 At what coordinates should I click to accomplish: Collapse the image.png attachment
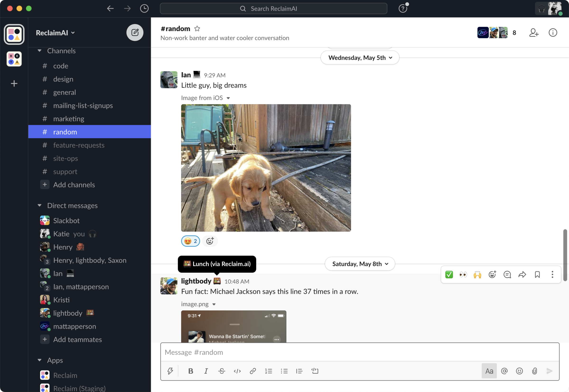coord(214,304)
